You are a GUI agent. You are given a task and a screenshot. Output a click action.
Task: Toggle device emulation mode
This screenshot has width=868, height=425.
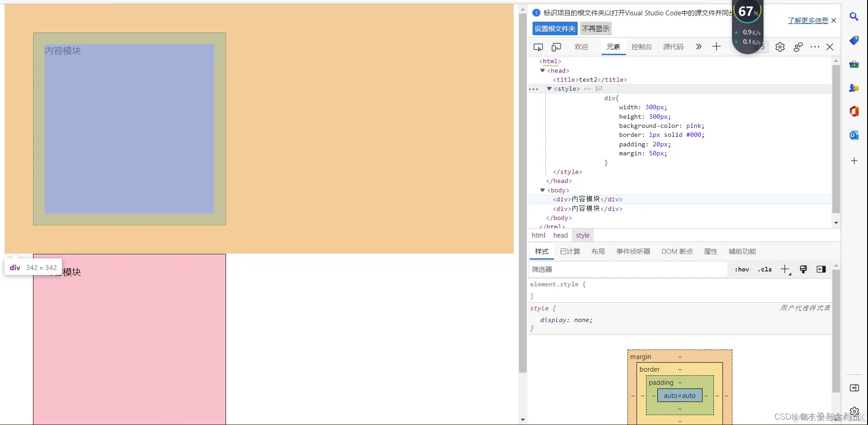pyautogui.click(x=557, y=47)
